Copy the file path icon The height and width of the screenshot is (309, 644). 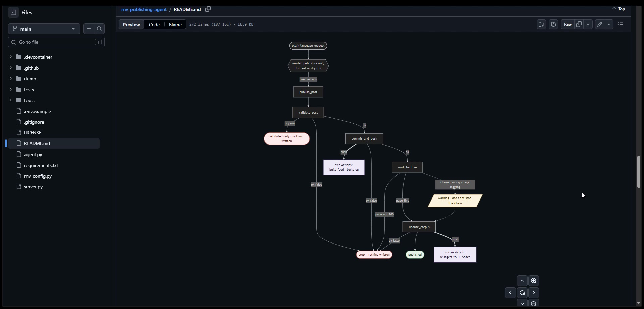(208, 9)
